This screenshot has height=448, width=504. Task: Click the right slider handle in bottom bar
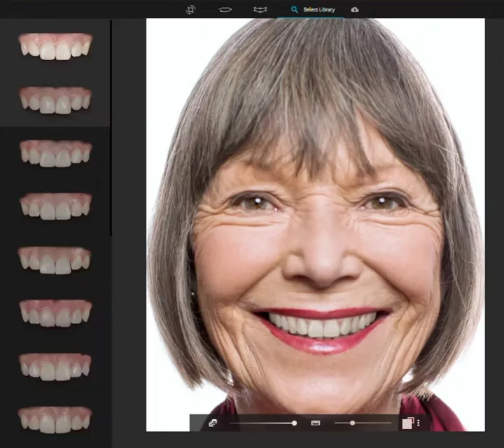pyautogui.click(x=352, y=423)
